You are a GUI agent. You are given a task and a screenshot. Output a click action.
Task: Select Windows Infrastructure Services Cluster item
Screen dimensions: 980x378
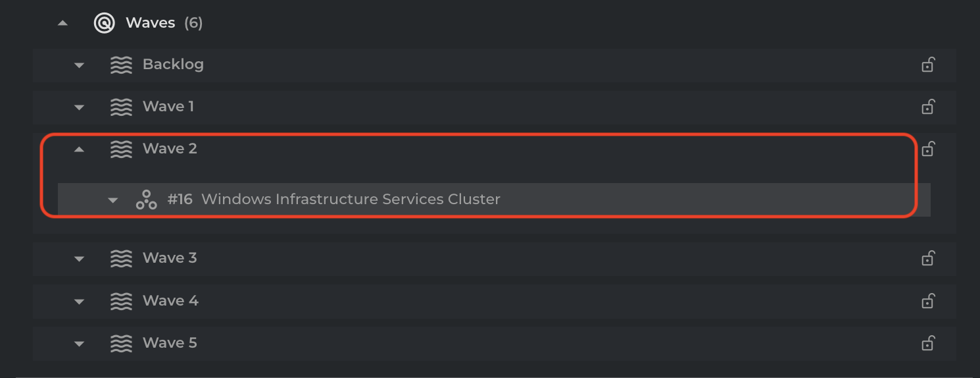coord(351,199)
